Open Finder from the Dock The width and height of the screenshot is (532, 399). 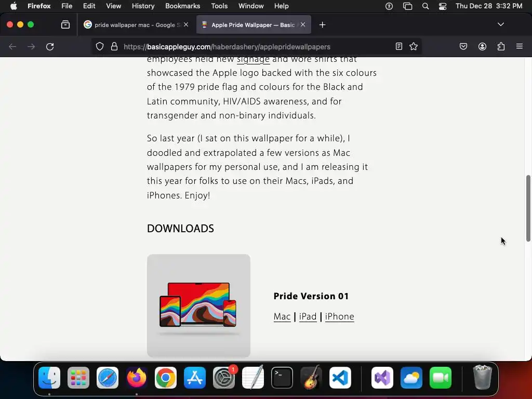click(49, 378)
